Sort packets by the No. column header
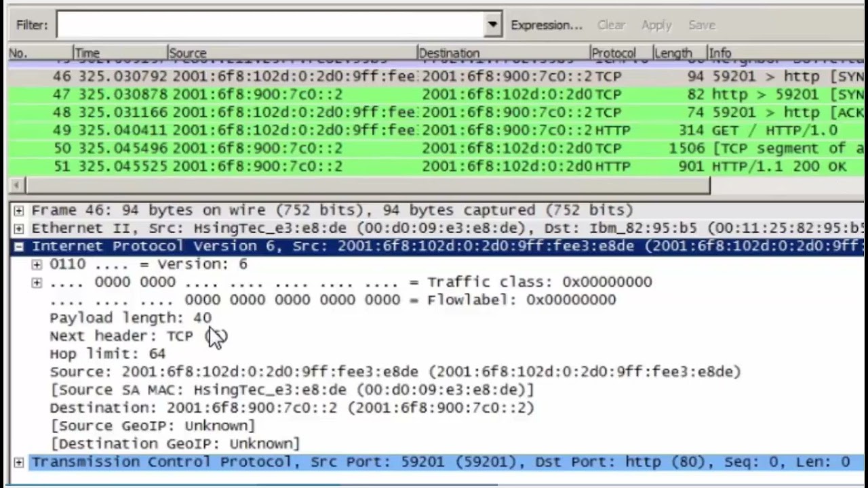 (40, 53)
